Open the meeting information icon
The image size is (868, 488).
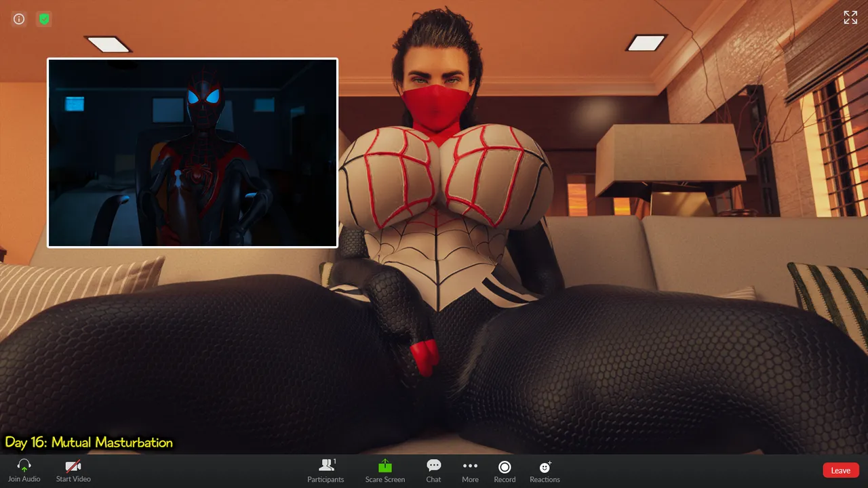(x=19, y=19)
